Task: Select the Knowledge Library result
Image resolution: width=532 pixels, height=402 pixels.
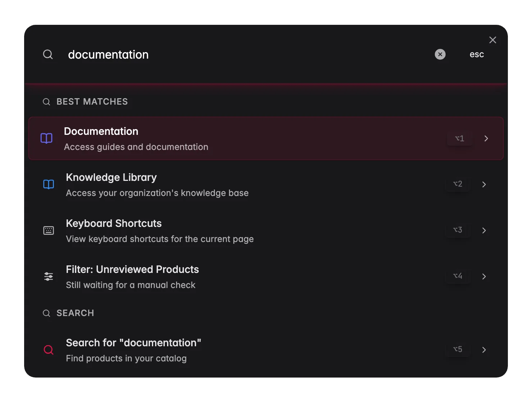Action: click(x=266, y=184)
